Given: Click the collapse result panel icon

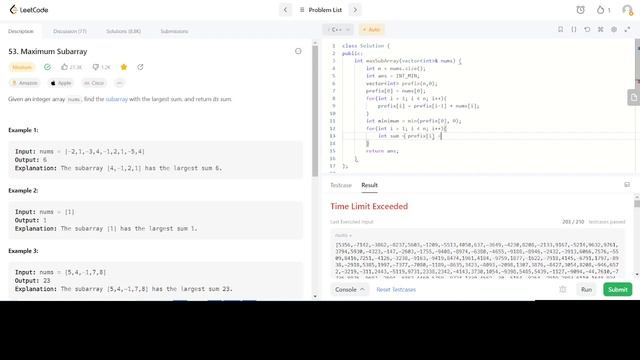Looking at the screenshot, I should click(x=627, y=185).
